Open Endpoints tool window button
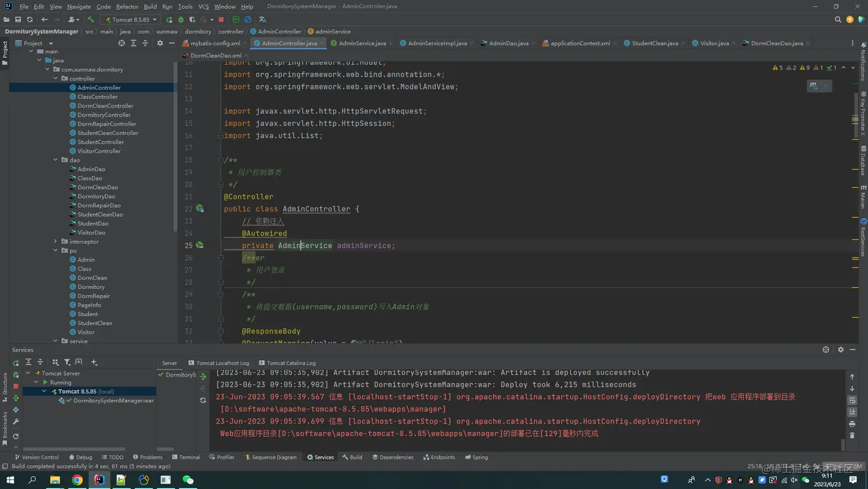 tap(439, 457)
